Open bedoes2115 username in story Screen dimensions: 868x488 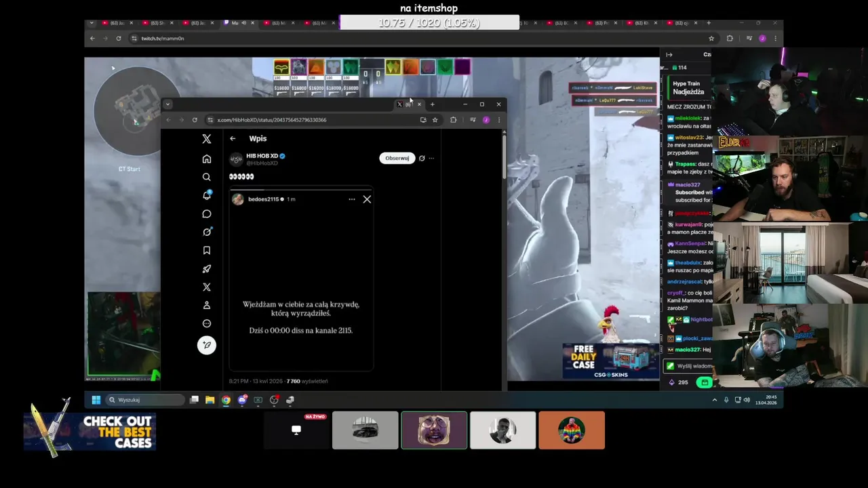263,199
